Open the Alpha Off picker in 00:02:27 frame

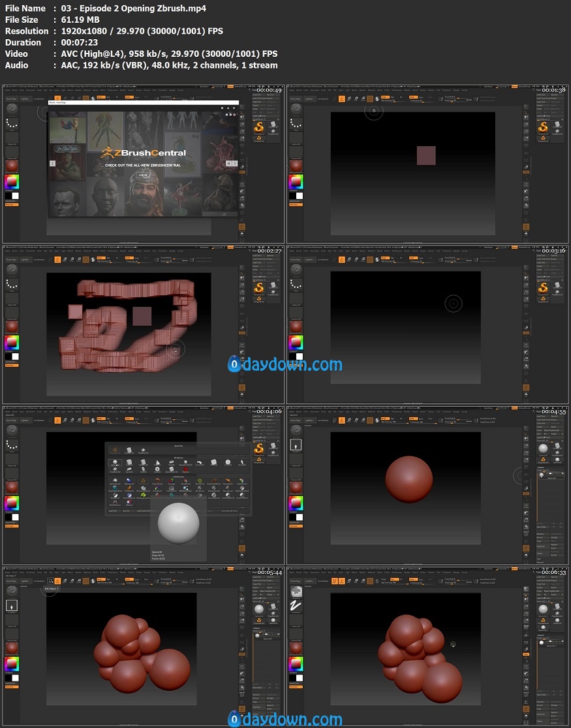(12, 305)
